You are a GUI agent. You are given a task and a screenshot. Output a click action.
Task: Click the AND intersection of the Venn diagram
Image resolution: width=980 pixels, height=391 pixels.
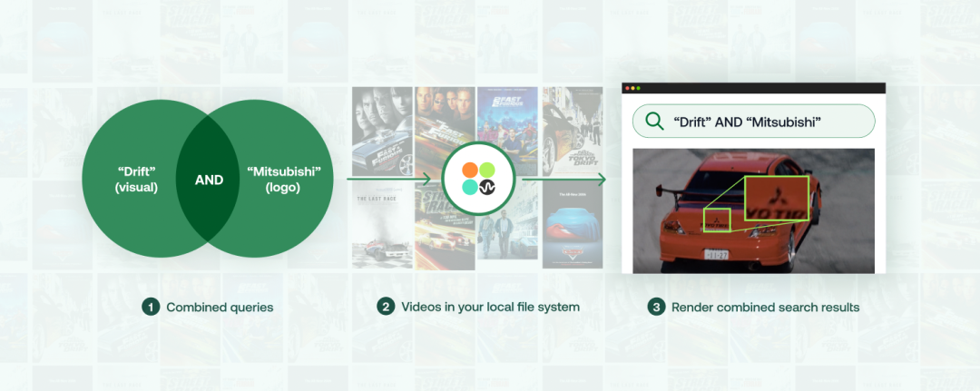[x=209, y=180]
